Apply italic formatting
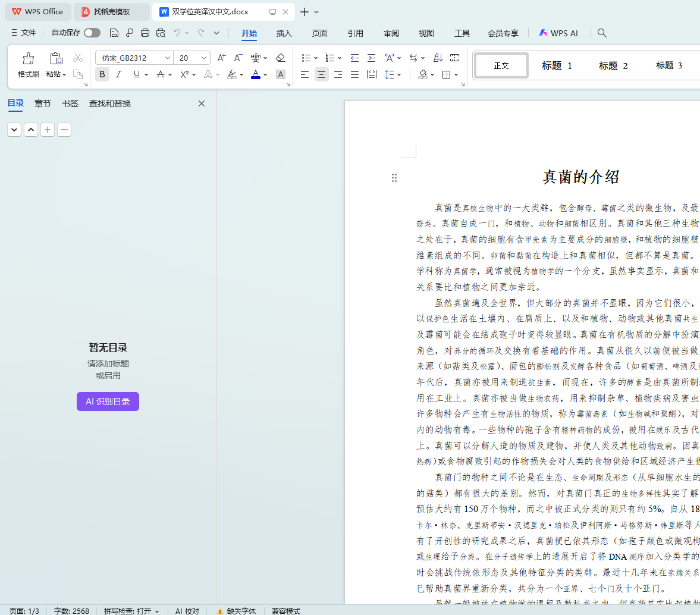The image size is (700, 615). (118, 74)
